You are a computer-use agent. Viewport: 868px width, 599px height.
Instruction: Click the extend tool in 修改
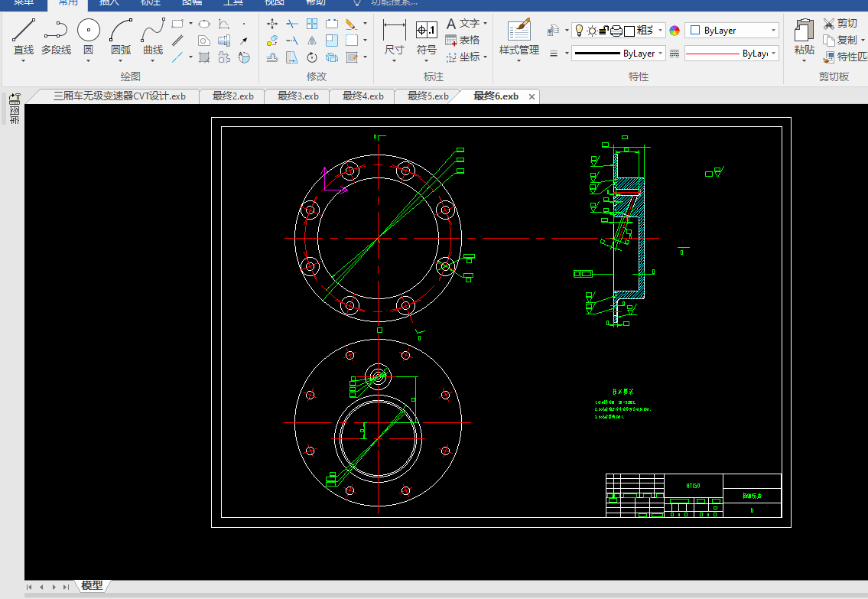point(291,41)
